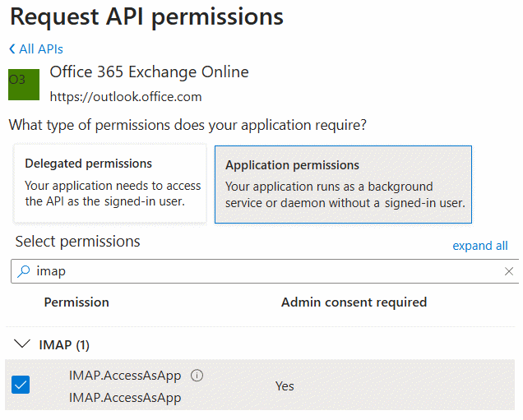Click the expand all link
Screen dimensions: 523x420
480,246
